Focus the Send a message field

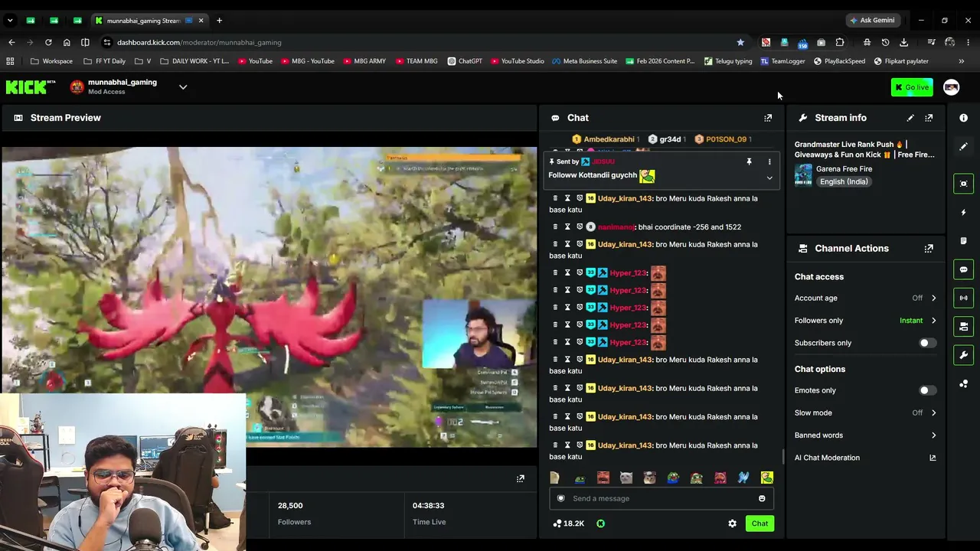(x=660, y=499)
